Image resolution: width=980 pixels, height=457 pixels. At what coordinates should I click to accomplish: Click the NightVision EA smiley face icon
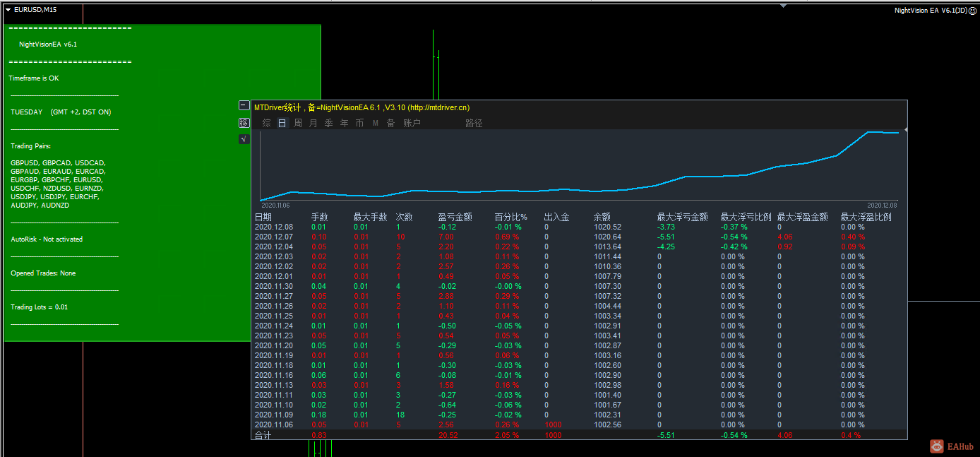pyautogui.click(x=972, y=11)
